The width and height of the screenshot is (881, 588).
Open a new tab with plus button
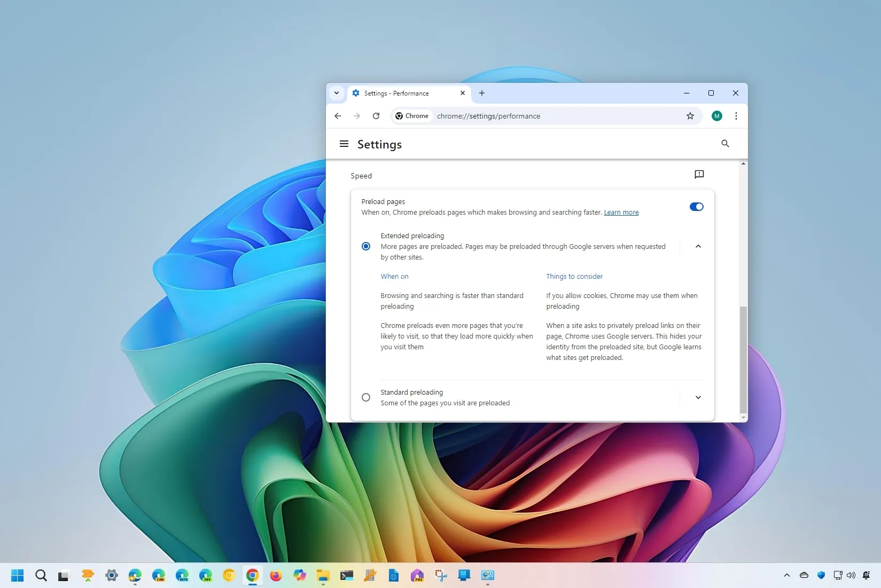[x=482, y=93]
